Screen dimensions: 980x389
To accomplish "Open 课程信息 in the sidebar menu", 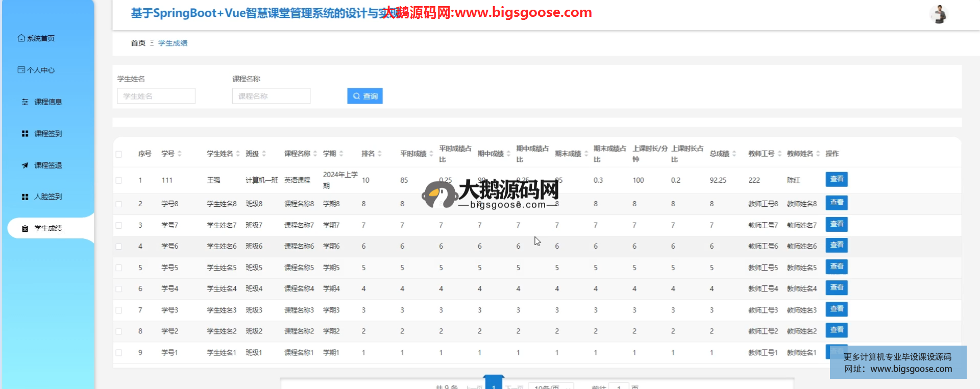I will coord(48,102).
